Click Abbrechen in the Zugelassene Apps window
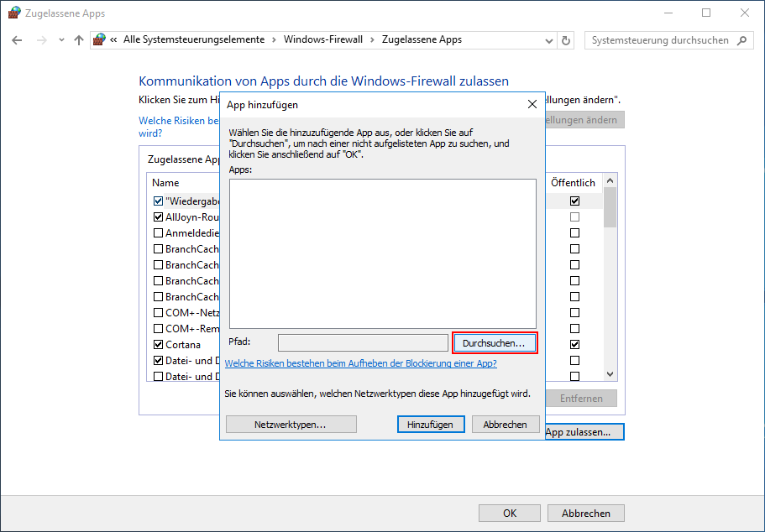Image resolution: width=765 pixels, height=532 pixels. 585,513
